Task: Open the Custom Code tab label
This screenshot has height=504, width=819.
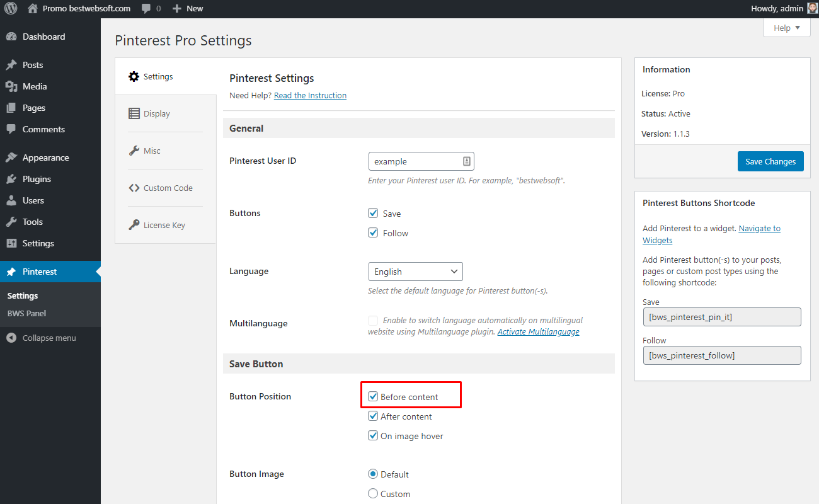Action: (168, 188)
